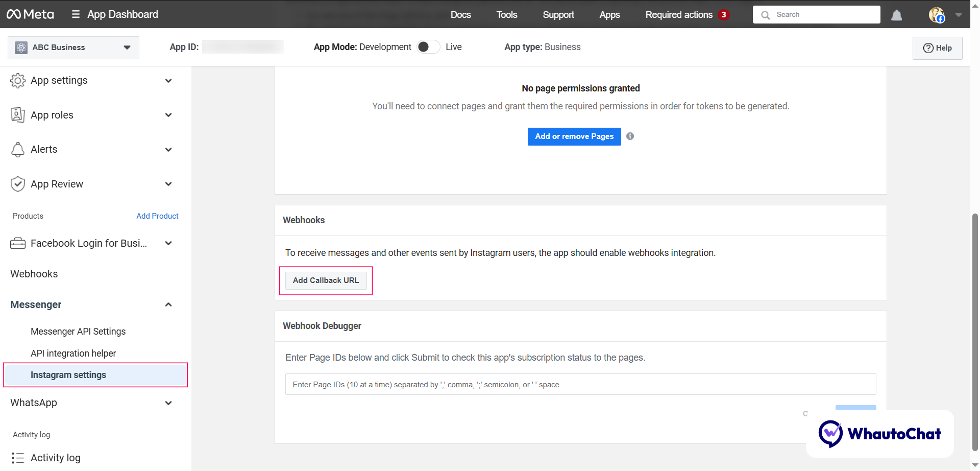Click the Add Callback URL button
The image size is (980, 471).
click(326, 280)
